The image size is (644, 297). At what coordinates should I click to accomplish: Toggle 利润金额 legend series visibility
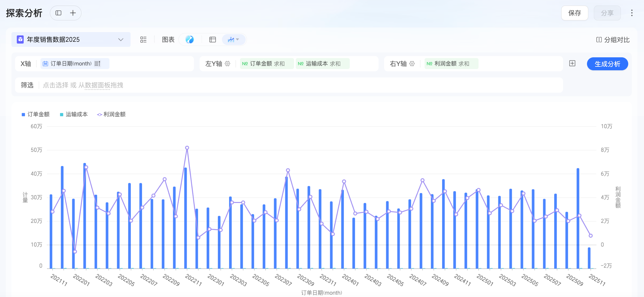pos(111,114)
